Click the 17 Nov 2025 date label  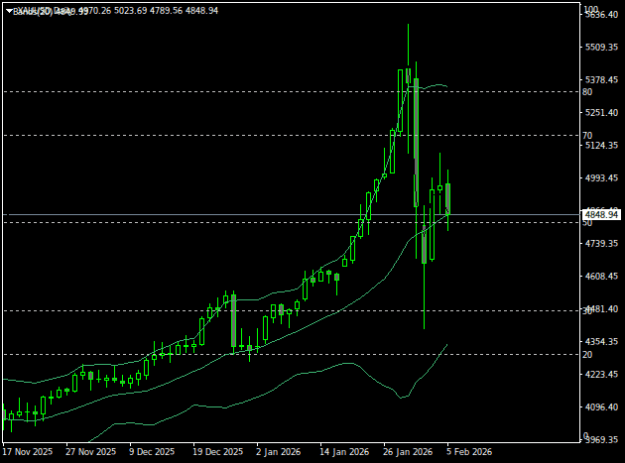pyautogui.click(x=28, y=452)
